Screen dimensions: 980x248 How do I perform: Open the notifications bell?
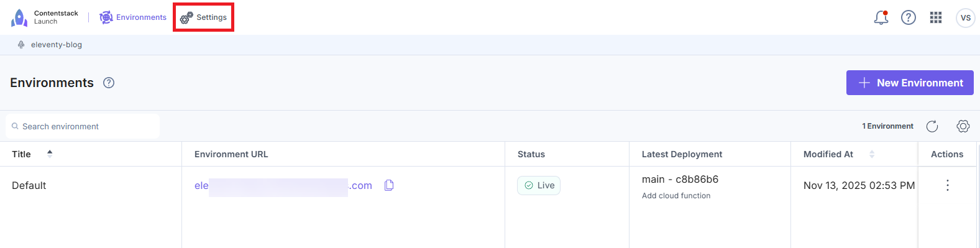point(881,17)
